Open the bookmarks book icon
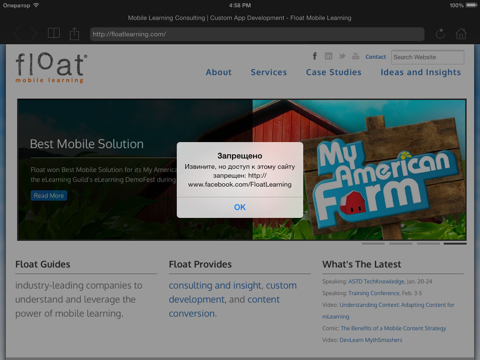 tap(54, 33)
